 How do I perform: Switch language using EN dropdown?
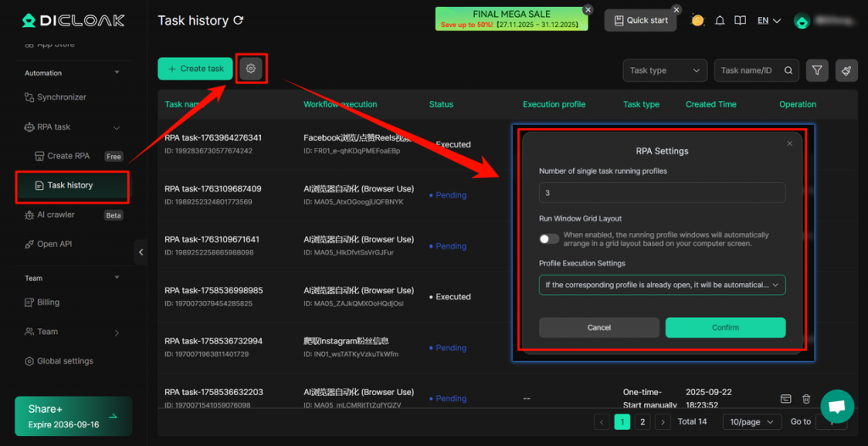(x=768, y=20)
